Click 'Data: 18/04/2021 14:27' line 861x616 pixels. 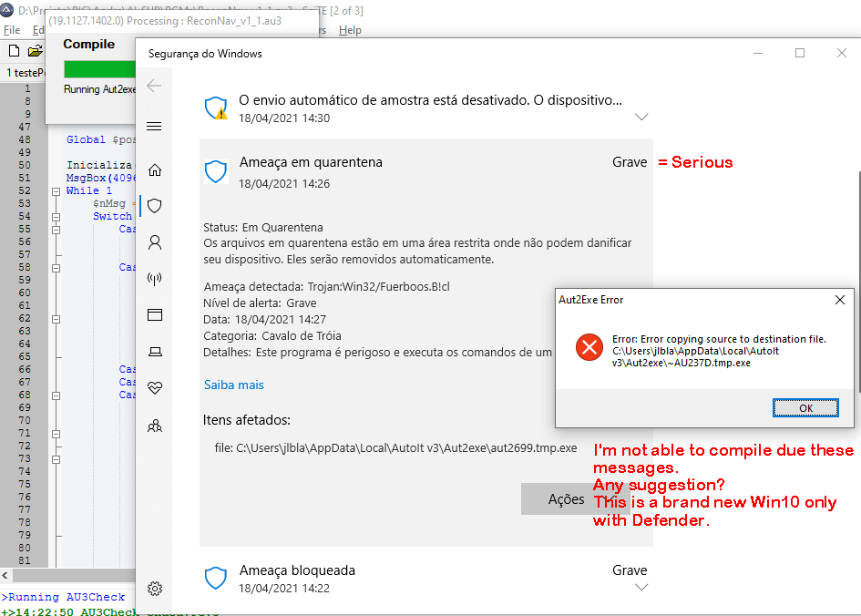tap(264, 320)
